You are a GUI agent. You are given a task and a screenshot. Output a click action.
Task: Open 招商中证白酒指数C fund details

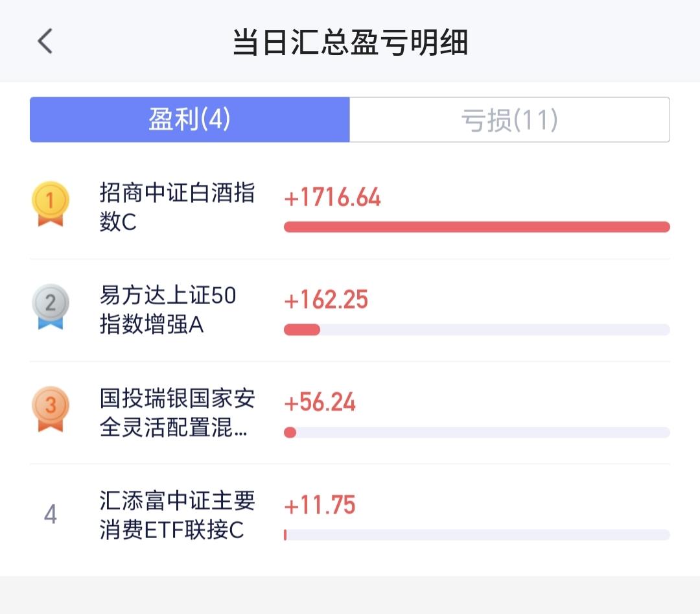(x=176, y=207)
